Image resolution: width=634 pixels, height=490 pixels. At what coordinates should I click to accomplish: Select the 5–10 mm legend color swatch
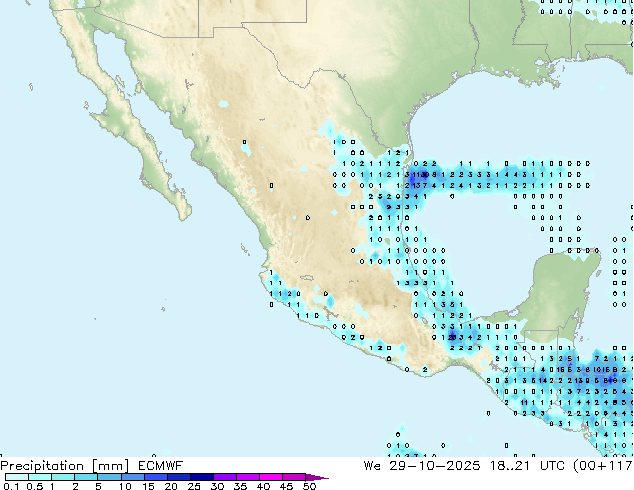(110, 477)
